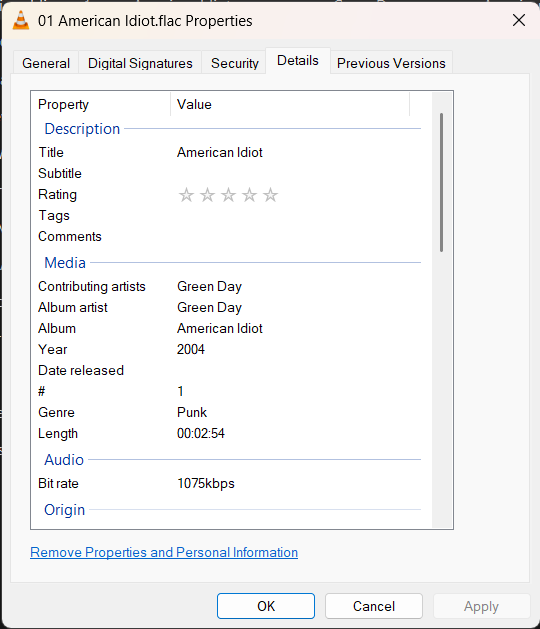Click the Origin section heading
Viewport: 540px width, 629px height.
tap(64, 510)
